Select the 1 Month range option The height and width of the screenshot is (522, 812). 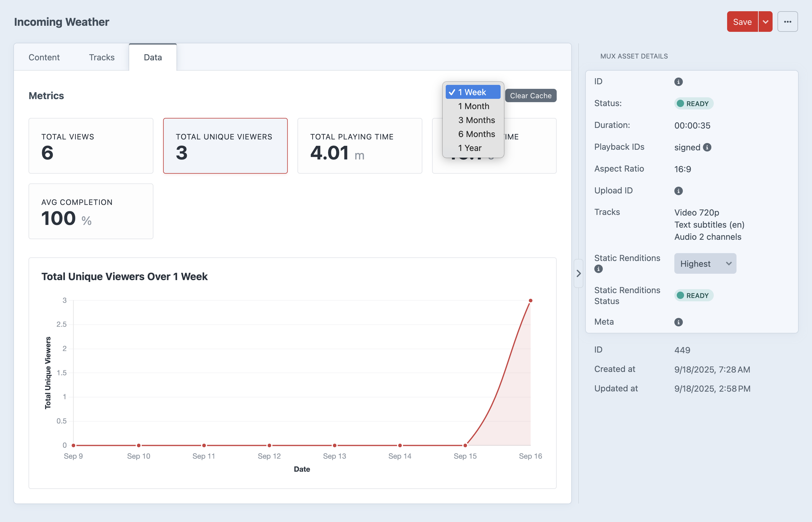(473, 106)
